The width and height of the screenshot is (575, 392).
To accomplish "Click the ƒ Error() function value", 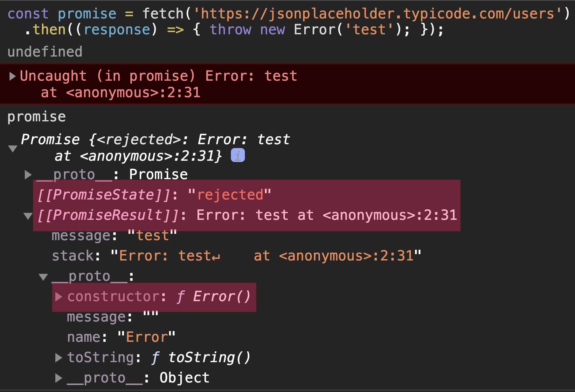I will (x=214, y=297).
